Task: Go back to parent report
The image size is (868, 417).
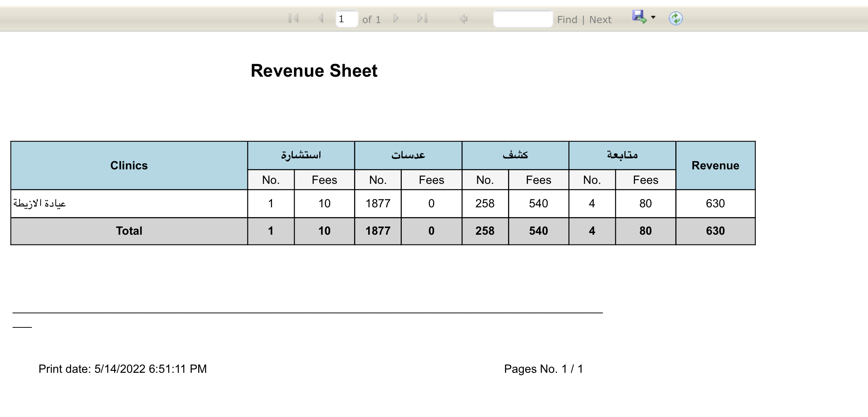Action: [464, 19]
